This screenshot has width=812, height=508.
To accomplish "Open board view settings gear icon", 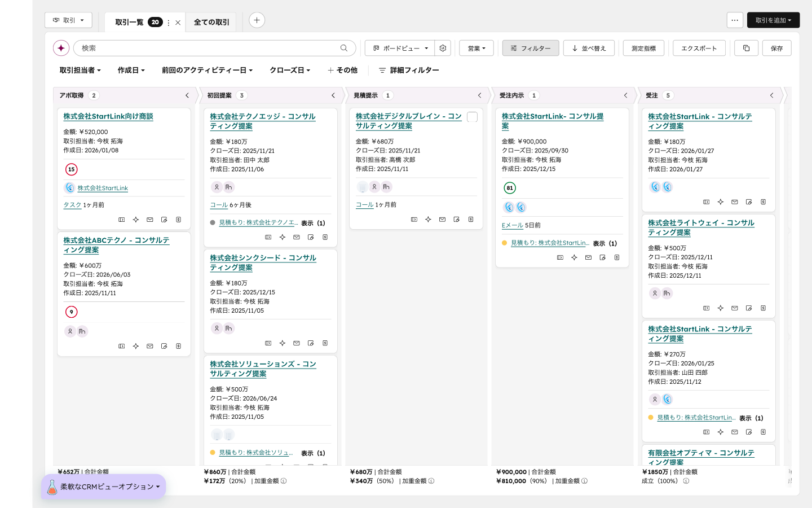I will point(443,48).
